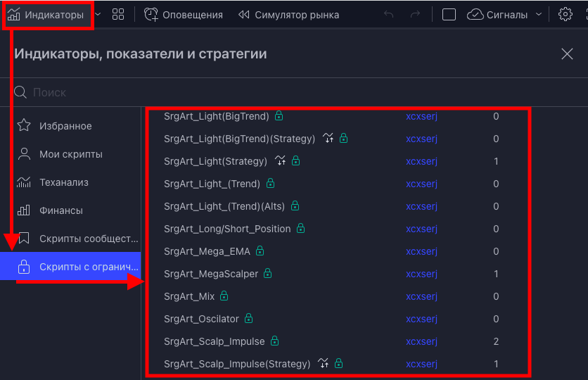The width and height of the screenshot is (588, 380).
Task: Click lock icon beside SrgArt_MegaScalper
Action: pyautogui.click(x=267, y=273)
